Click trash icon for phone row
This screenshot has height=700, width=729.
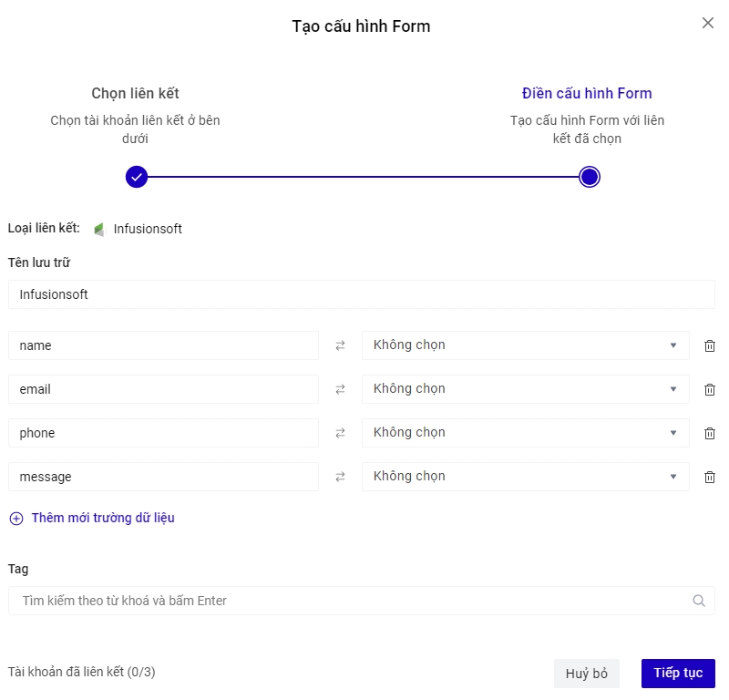(x=709, y=433)
